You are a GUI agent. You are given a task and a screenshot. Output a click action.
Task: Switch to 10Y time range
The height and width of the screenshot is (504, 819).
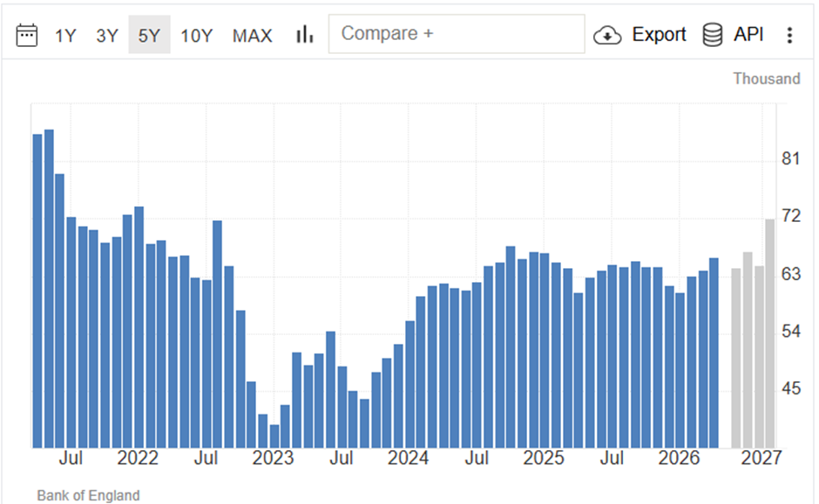click(x=196, y=36)
